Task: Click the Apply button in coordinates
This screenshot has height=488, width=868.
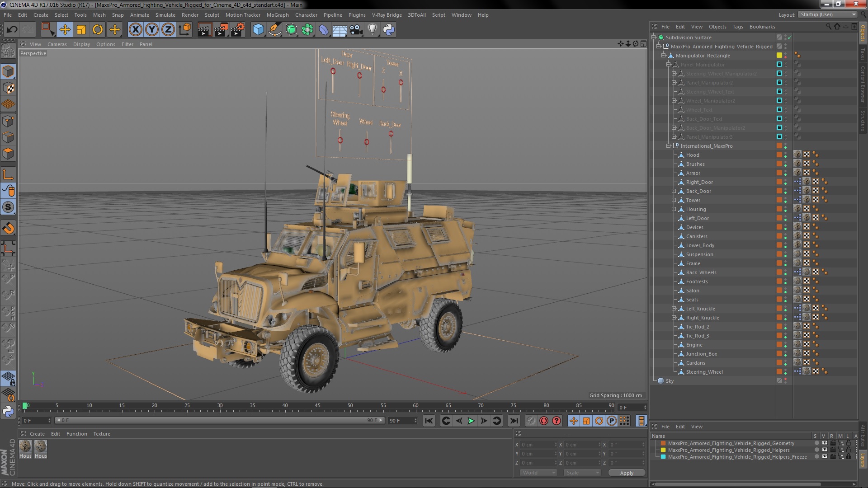Action: pos(627,473)
